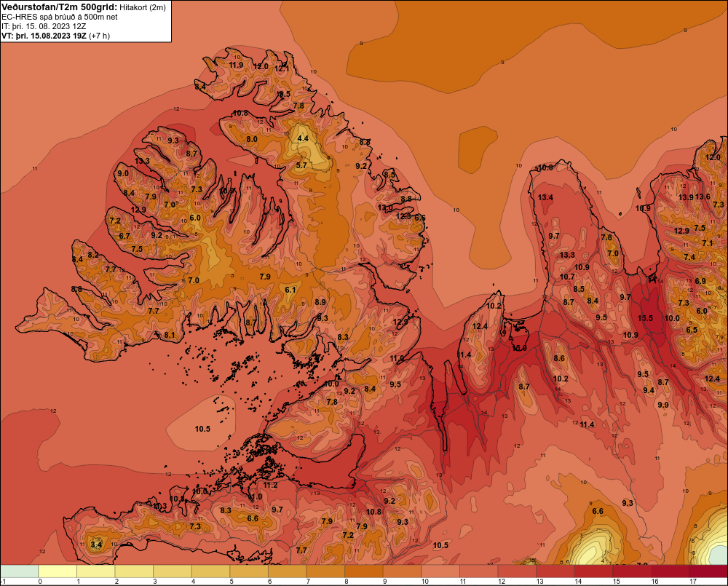Click the 14 to 15 degree legend swatch
Viewport: 728px width, 586px height.
click(x=593, y=571)
